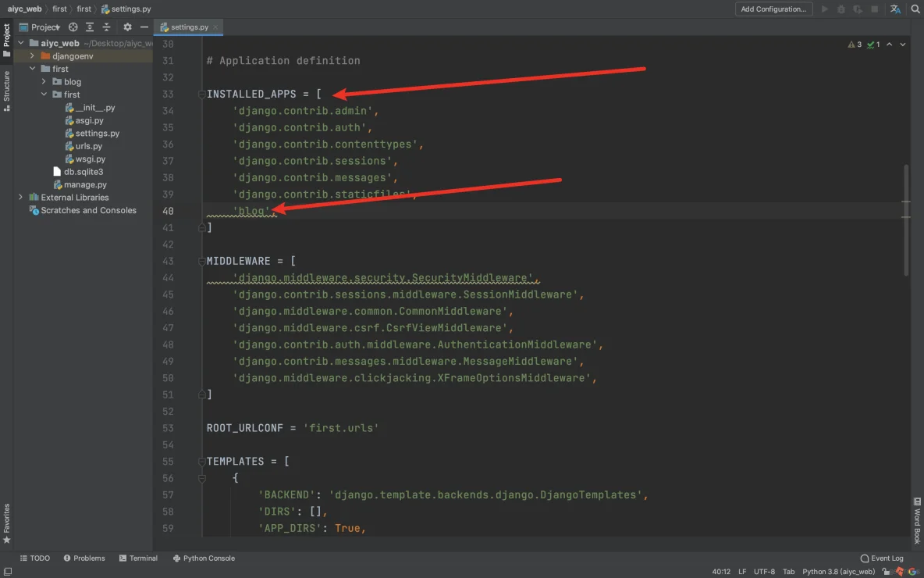Click the Expand All icon in Project panel
The width and height of the screenshot is (924, 578).
pyautogui.click(x=90, y=27)
